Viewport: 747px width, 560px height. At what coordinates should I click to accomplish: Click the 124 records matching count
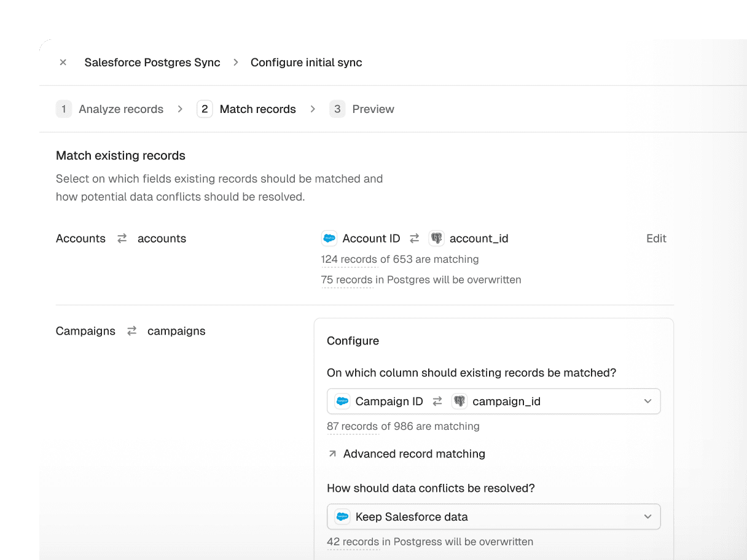349,259
